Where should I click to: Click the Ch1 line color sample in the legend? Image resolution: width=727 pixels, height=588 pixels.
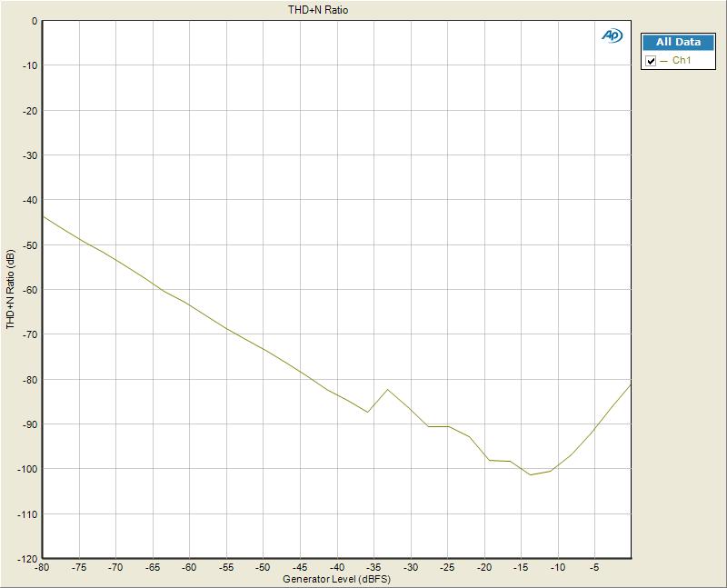pos(664,61)
